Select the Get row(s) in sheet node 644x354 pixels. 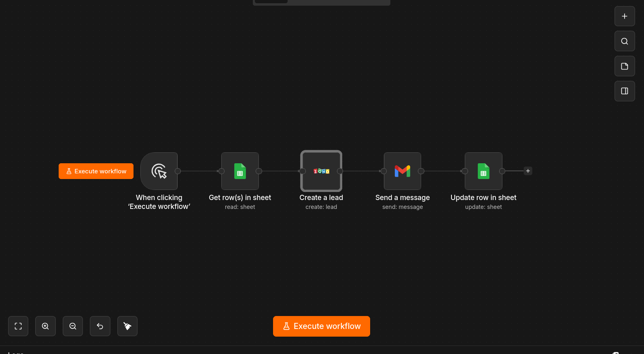click(240, 171)
